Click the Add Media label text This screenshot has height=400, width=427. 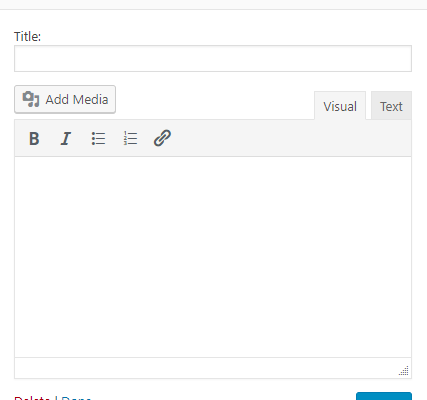point(77,99)
